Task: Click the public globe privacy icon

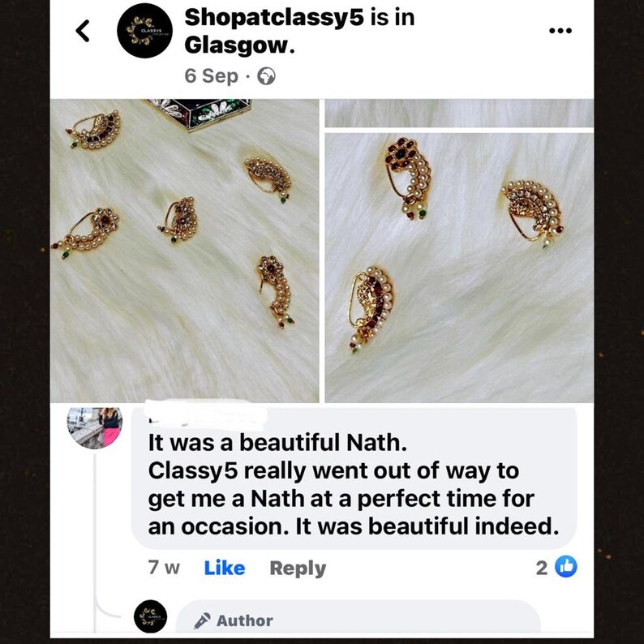Action: (x=266, y=76)
